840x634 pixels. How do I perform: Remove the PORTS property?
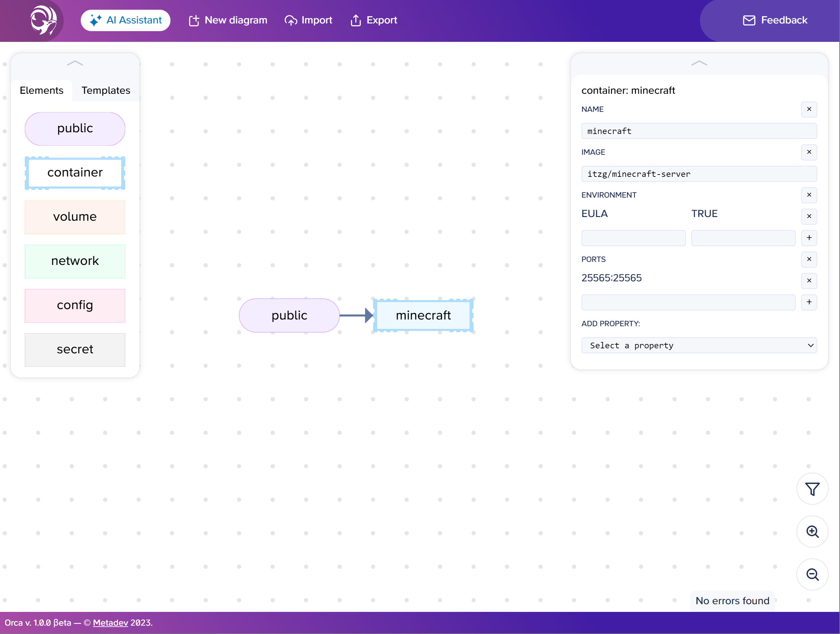point(809,259)
